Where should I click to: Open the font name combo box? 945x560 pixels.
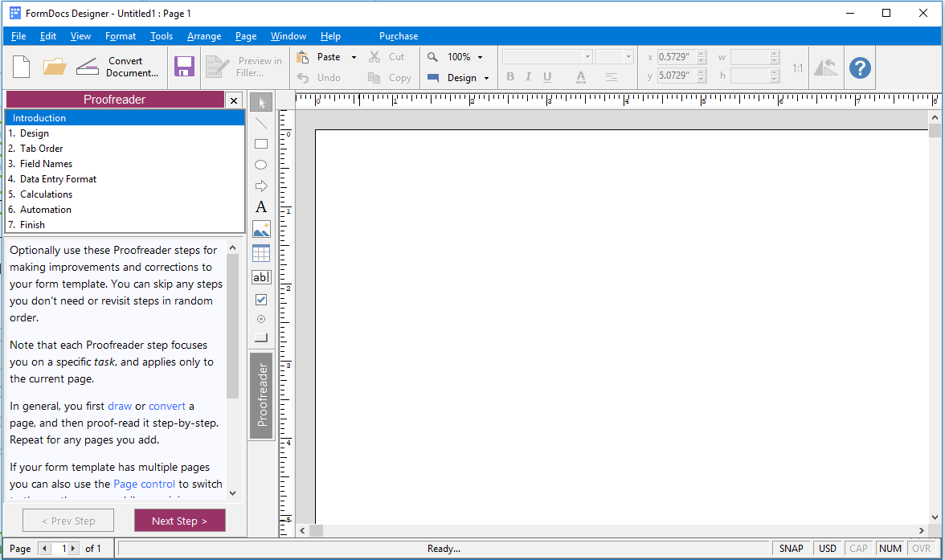pyautogui.click(x=547, y=57)
